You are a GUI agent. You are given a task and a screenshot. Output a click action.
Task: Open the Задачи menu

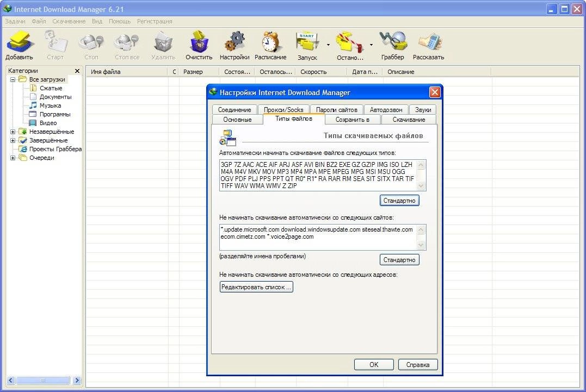tap(15, 21)
